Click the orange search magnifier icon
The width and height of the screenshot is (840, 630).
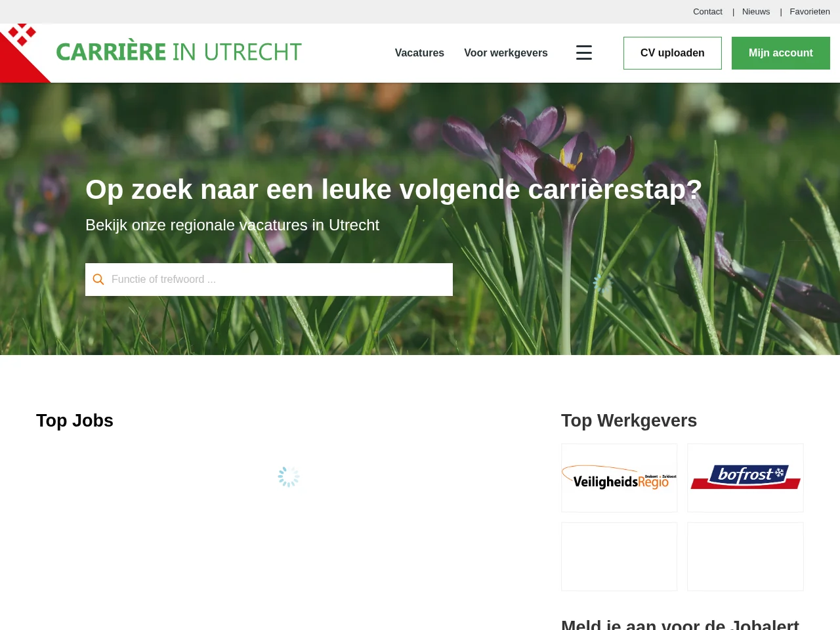tap(98, 280)
